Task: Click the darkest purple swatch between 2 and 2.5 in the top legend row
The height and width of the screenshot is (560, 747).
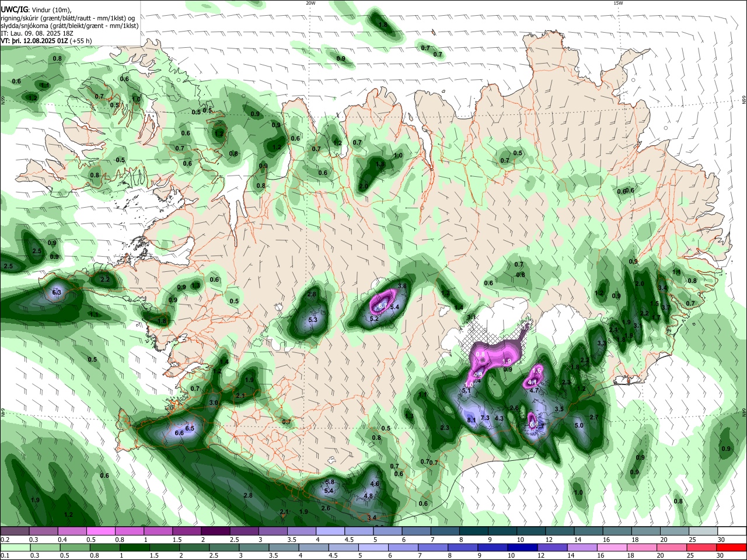Action: [x=215, y=531]
